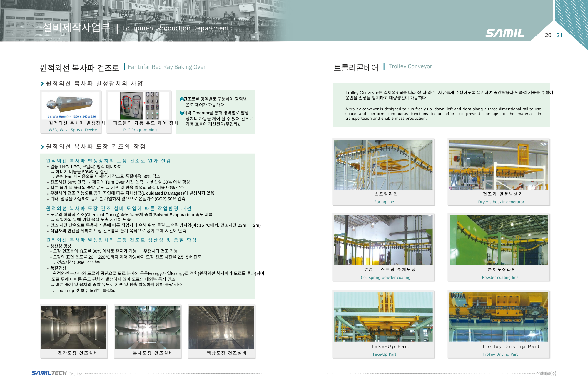
Task: Open the Powder coating line photo
Action: pos(498,240)
